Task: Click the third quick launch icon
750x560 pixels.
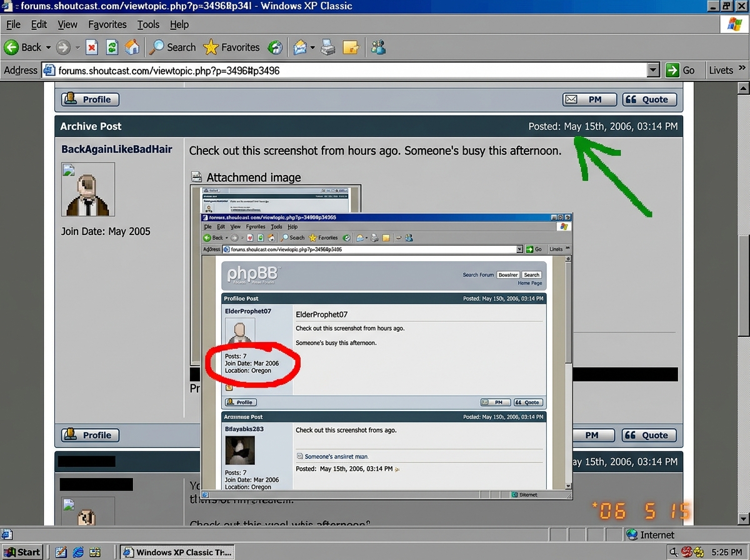Action: click(x=95, y=552)
